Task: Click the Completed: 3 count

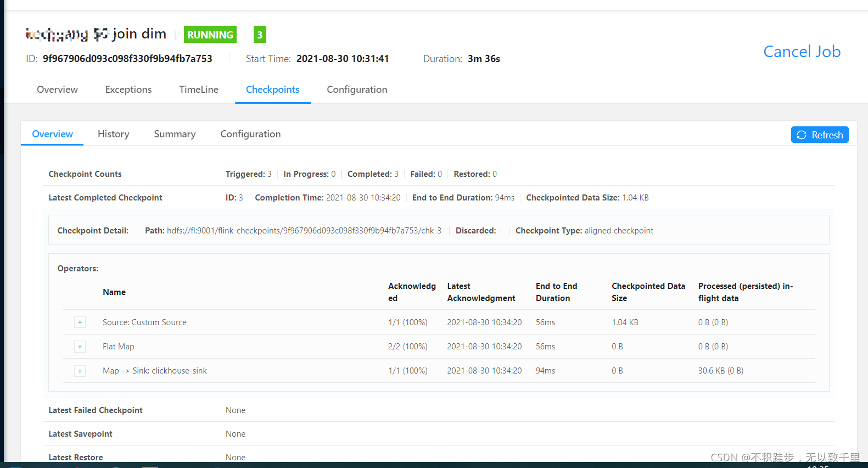Action: 373,174
